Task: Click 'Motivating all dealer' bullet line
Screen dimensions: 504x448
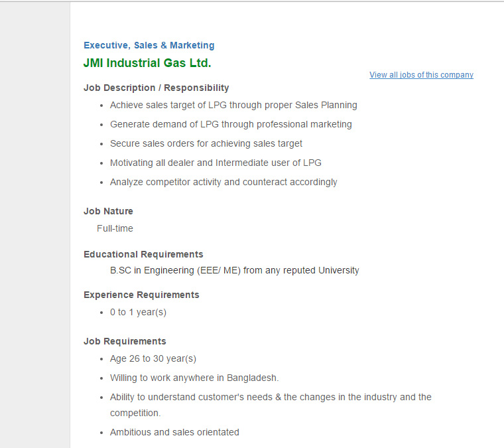Action: [x=216, y=163]
